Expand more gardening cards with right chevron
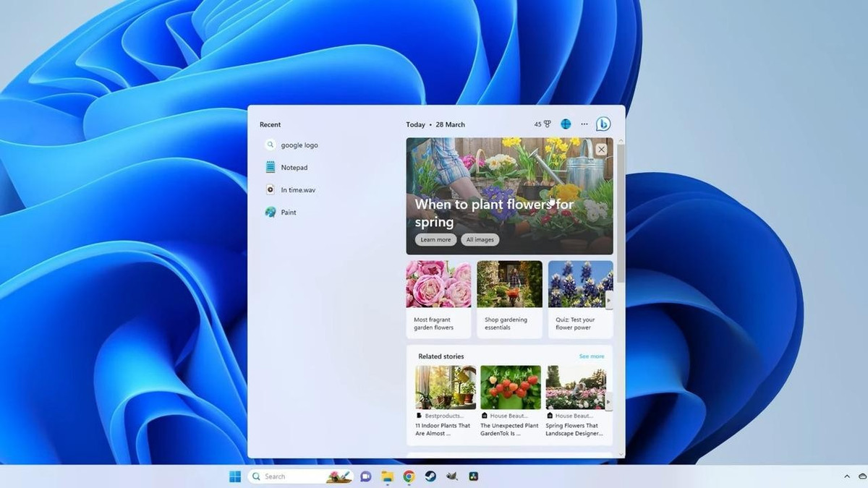The height and width of the screenshot is (488, 868). click(x=610, y=299)
